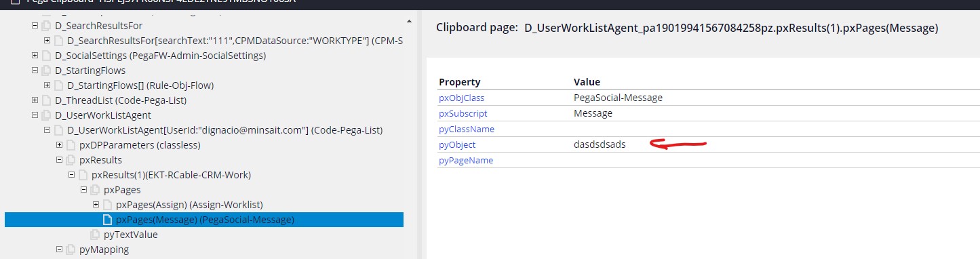Viewport: 980px width, 259px height.
Task: Click the "Value" column header
Action: pos(587,82)
